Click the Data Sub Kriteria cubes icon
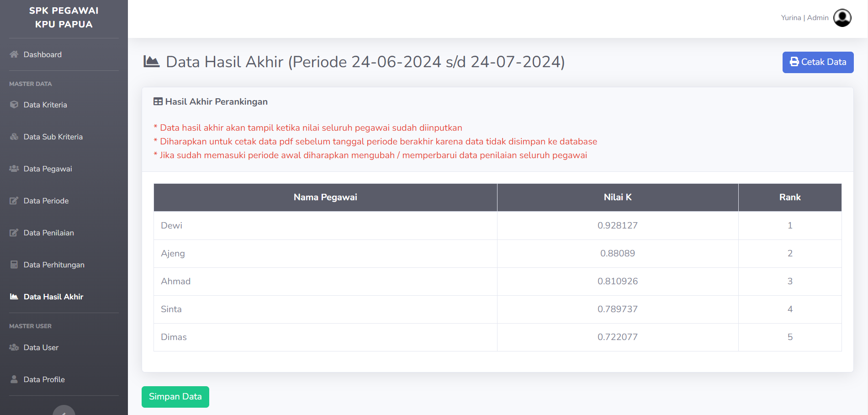This screenshot has width=868, height=415. pos(14,137)
